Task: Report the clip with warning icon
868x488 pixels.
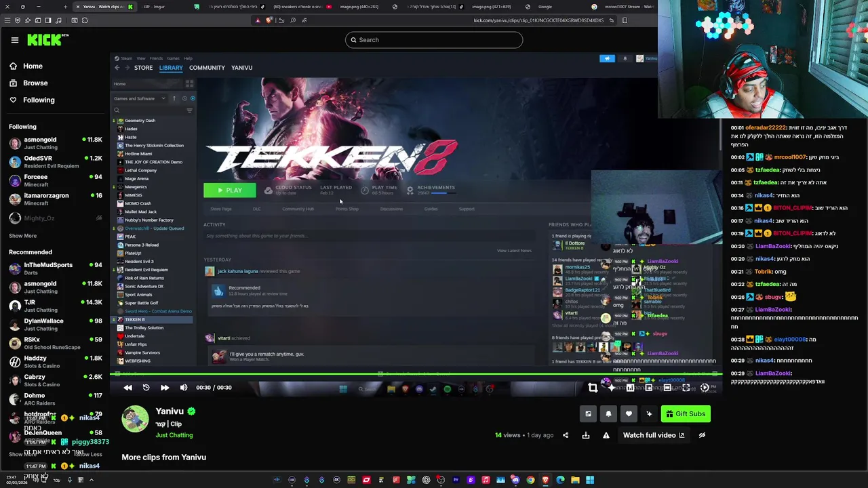Action: tap(606, 435)
